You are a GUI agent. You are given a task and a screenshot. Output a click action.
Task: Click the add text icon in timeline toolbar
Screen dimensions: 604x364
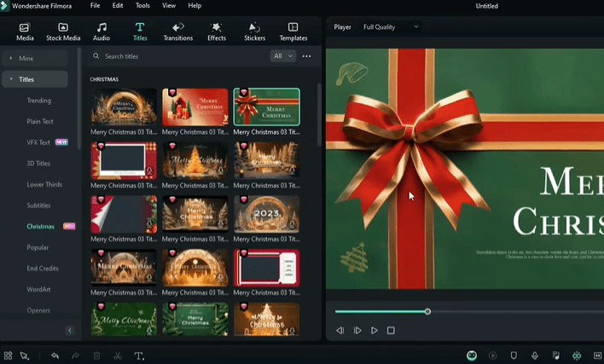tap(139, 355)
